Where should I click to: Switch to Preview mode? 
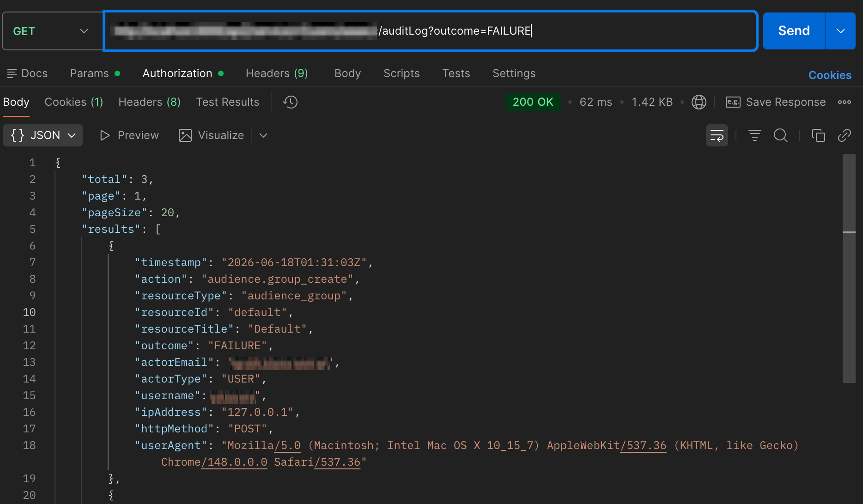tap(129, 135)
